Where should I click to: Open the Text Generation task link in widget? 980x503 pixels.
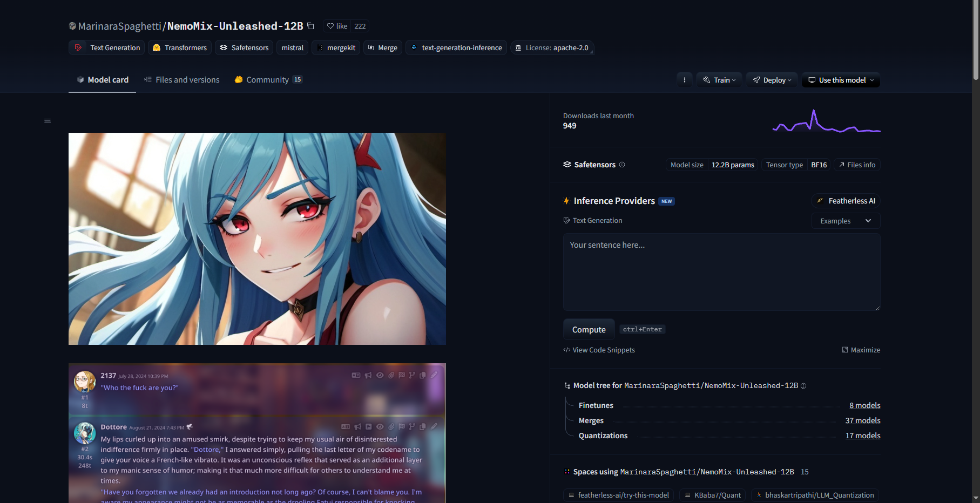click(x=593, y=220)
